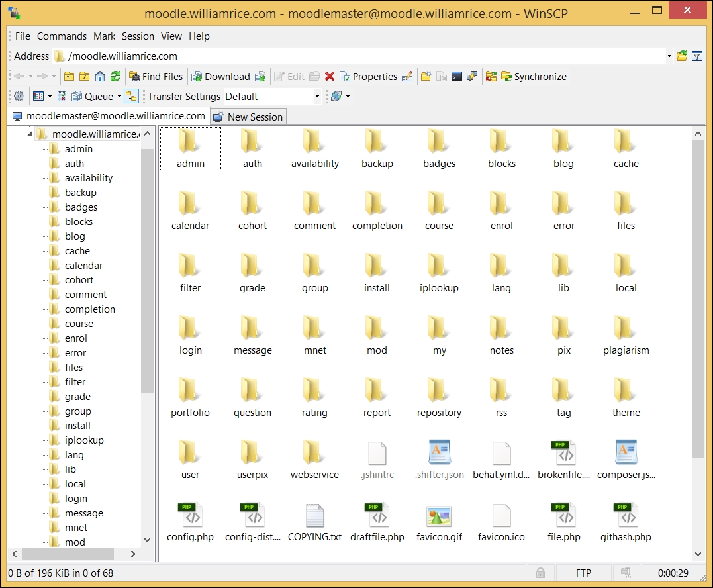This screenshot has height=588, width=713.
Task: Open the terminal console icon
Action: click(457, 76)
